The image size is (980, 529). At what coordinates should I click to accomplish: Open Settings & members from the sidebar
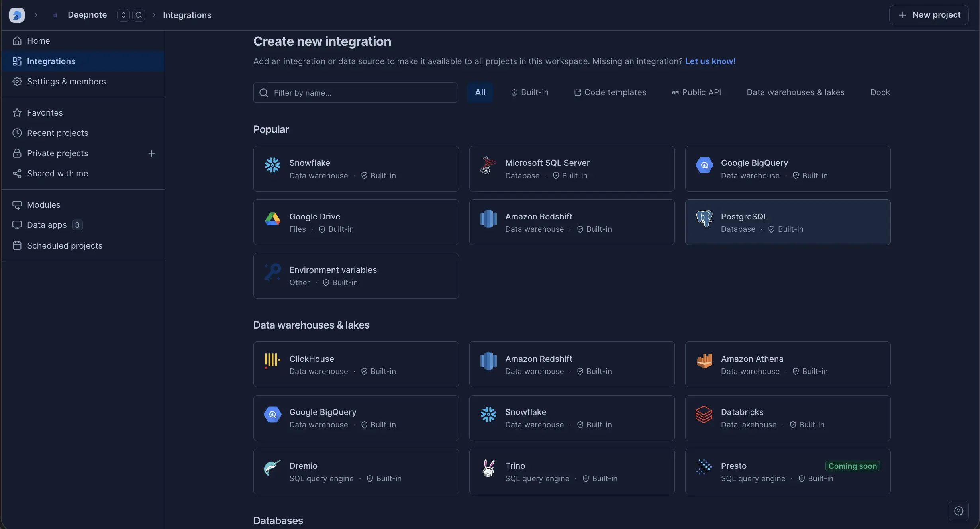(x=66, y=81)
